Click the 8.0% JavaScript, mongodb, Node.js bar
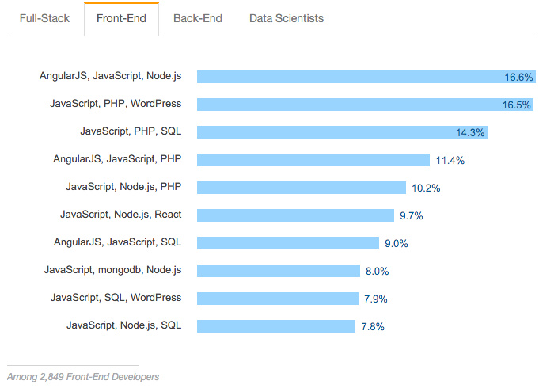539x392 pixels. [279, 271]
